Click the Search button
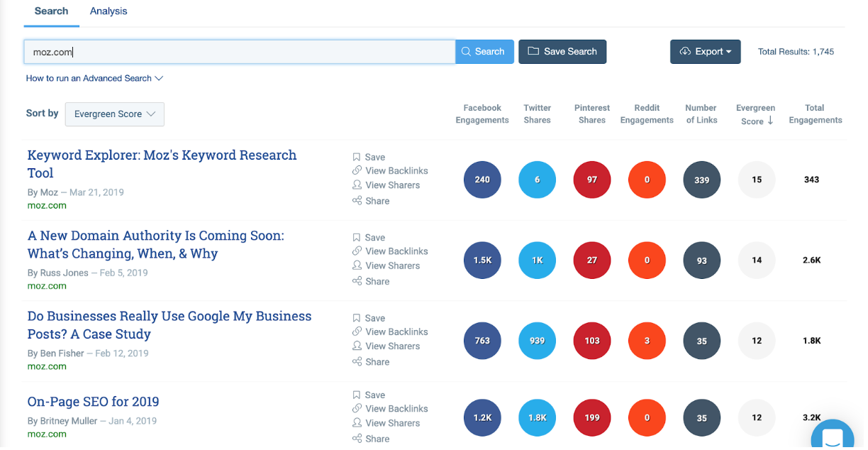This screenshot has width=868, height=450. [484, 51]
